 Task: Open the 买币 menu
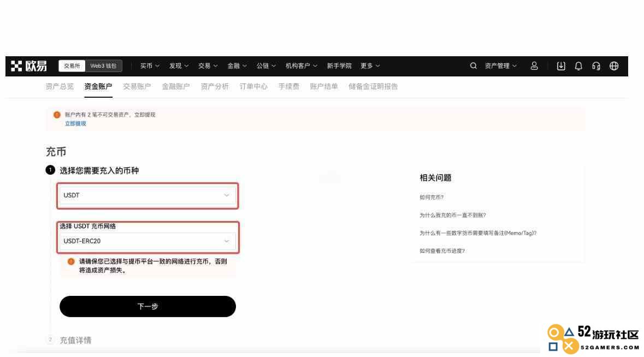tap(150, 66)
